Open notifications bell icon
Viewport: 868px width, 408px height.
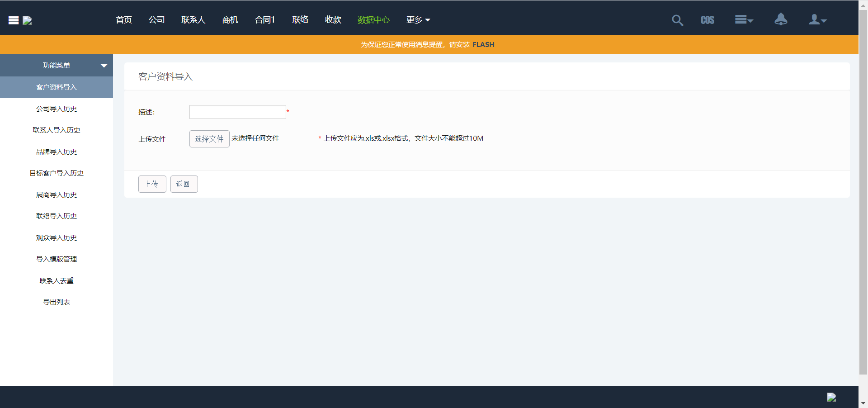coord(781,19)
